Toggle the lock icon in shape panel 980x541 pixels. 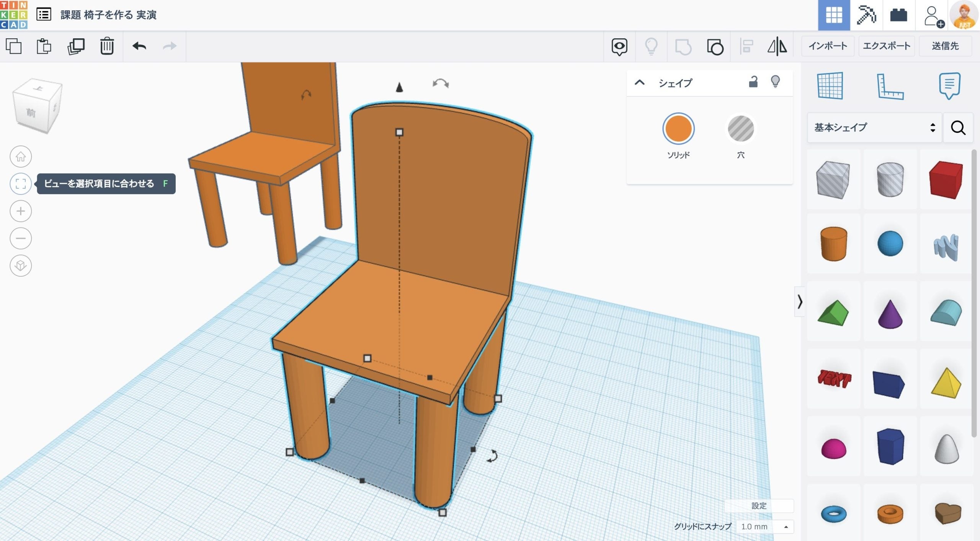tap(753, 82)
